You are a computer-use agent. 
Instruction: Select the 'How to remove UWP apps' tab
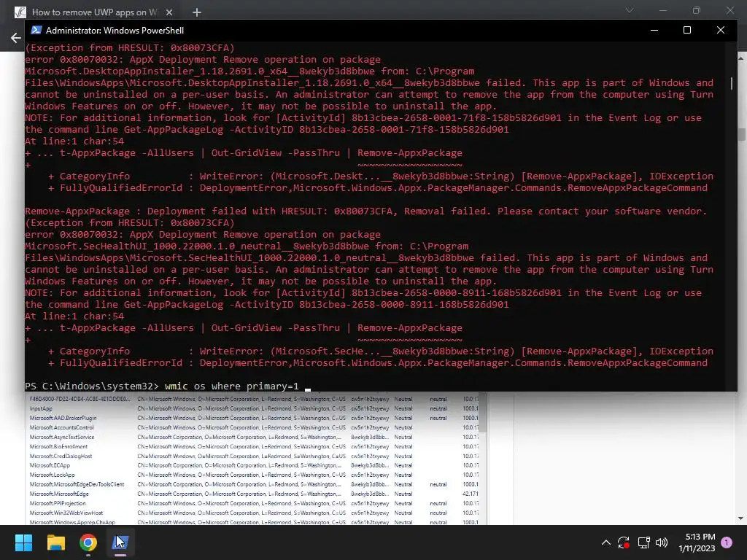tap(94, 12)
